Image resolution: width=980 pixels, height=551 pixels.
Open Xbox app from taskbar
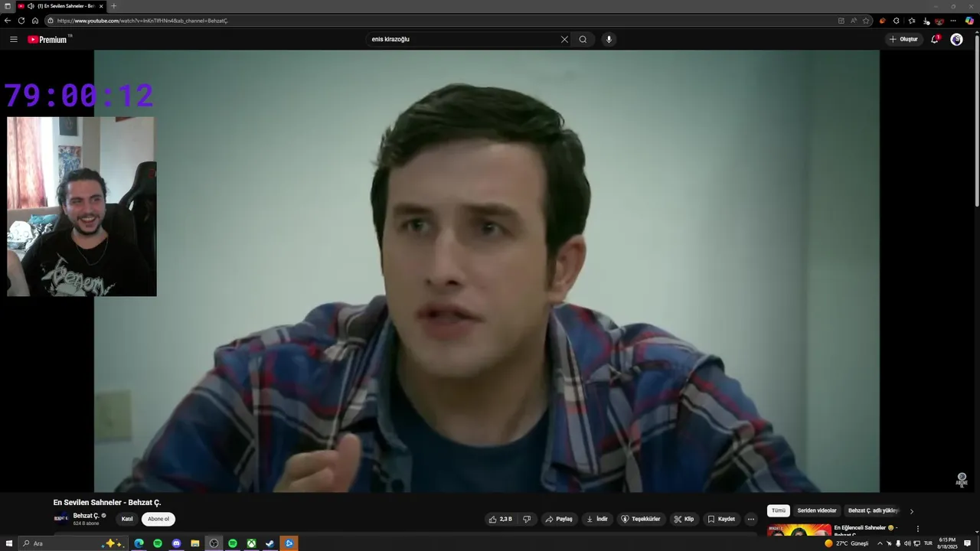(x=251, y=543)
